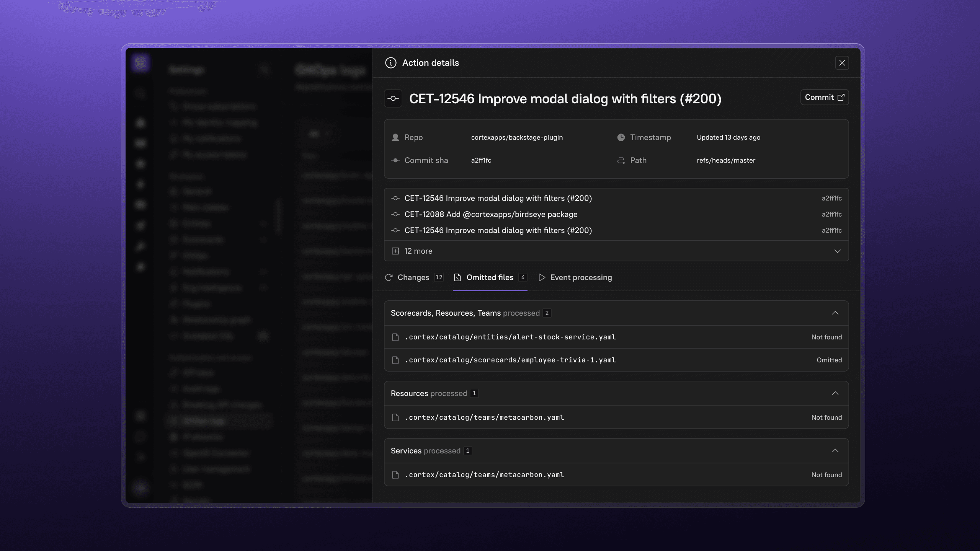Click file icon of metacarbon.yaml under Resources
Screen dimensions: 980x551
(395, 417)
